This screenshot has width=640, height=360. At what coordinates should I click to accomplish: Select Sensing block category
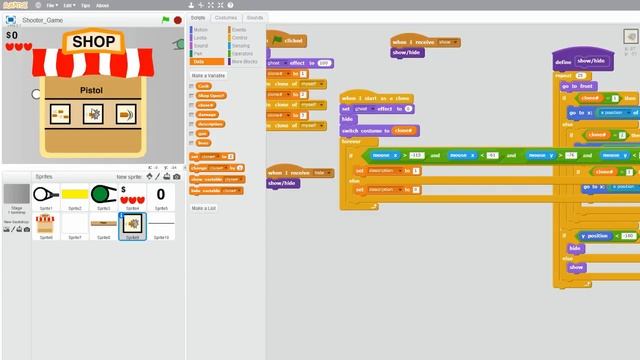pos(240,46)
